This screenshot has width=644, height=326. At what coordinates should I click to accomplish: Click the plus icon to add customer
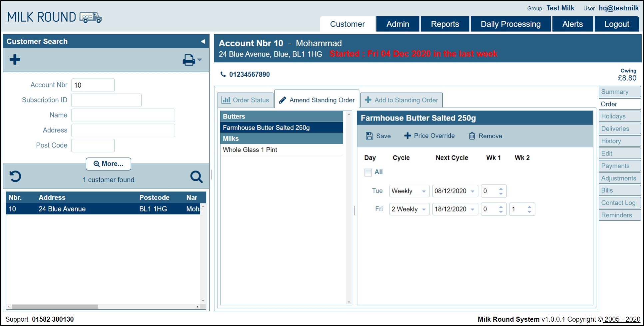click(x=15, y=60)
